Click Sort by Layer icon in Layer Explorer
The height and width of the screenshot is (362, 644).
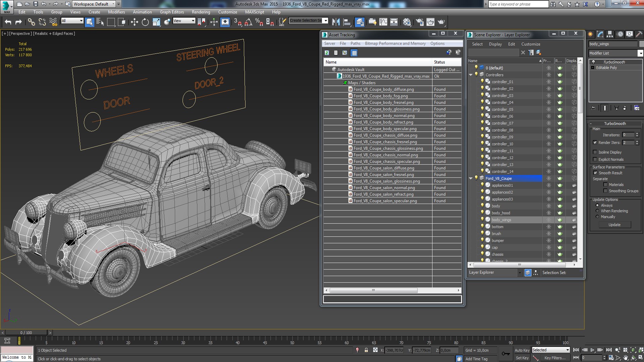click(528, 273)
